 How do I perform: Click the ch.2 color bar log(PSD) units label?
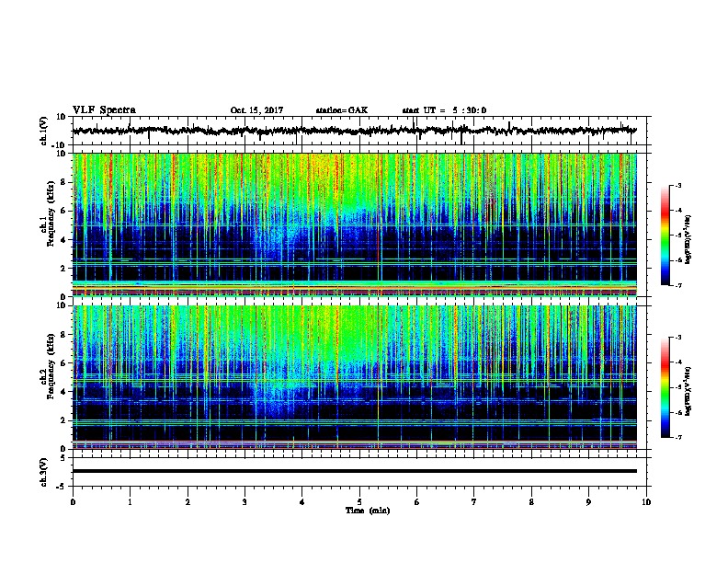pos(688,391)
